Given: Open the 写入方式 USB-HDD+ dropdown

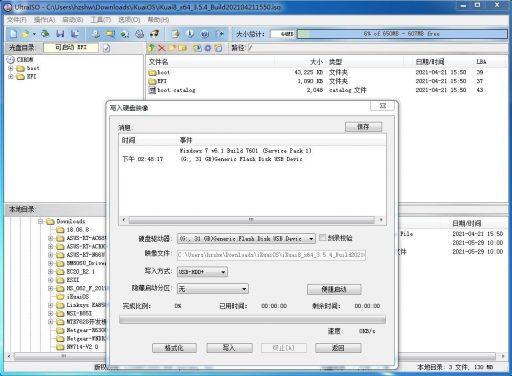Looking at the screenshot, I should coord(223,272).
